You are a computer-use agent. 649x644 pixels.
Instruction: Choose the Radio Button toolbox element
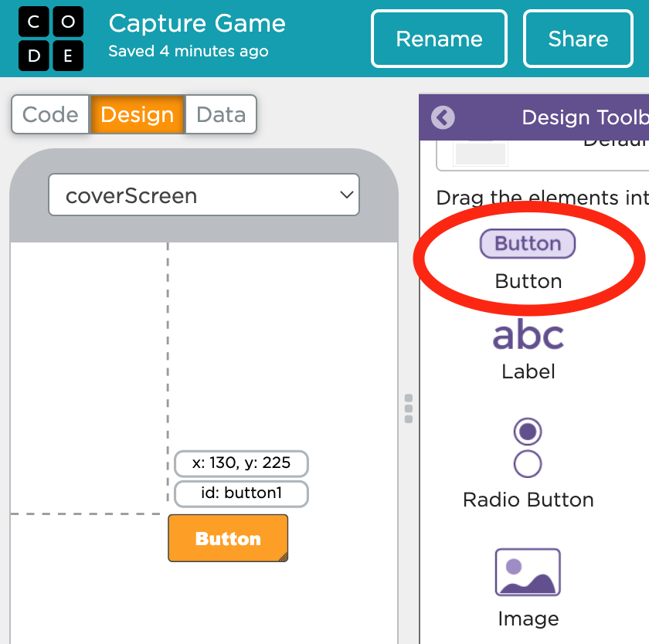tap(528, 448)
